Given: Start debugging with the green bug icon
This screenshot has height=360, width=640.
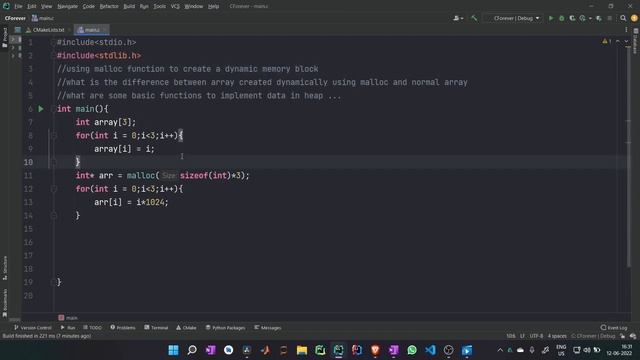Looking at the screenshot, I should click(562, 18).
